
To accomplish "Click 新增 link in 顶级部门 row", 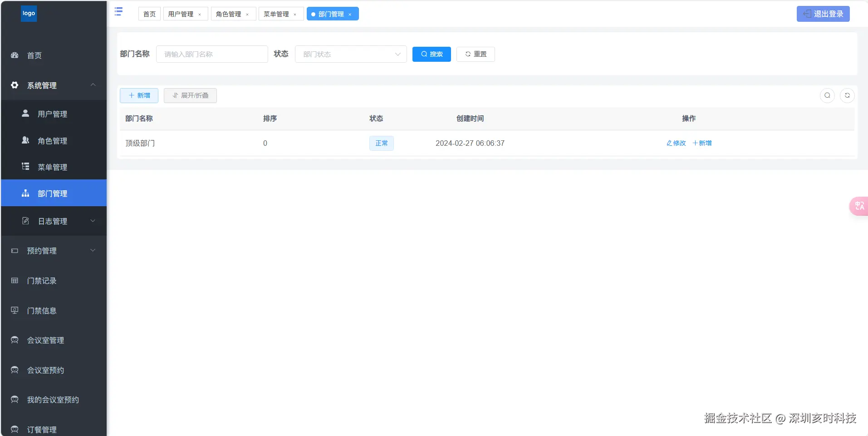I will pyautogui.click(x=702, y=143).
